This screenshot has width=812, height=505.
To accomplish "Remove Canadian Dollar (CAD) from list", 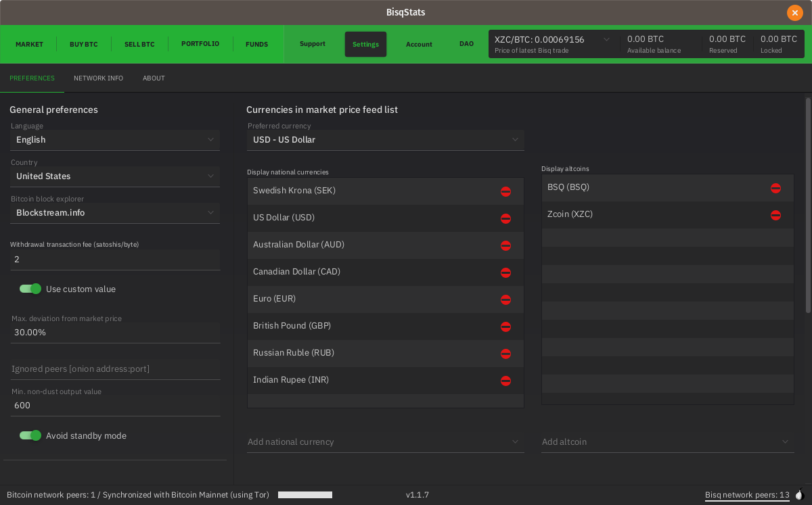I will pos(505,272).
